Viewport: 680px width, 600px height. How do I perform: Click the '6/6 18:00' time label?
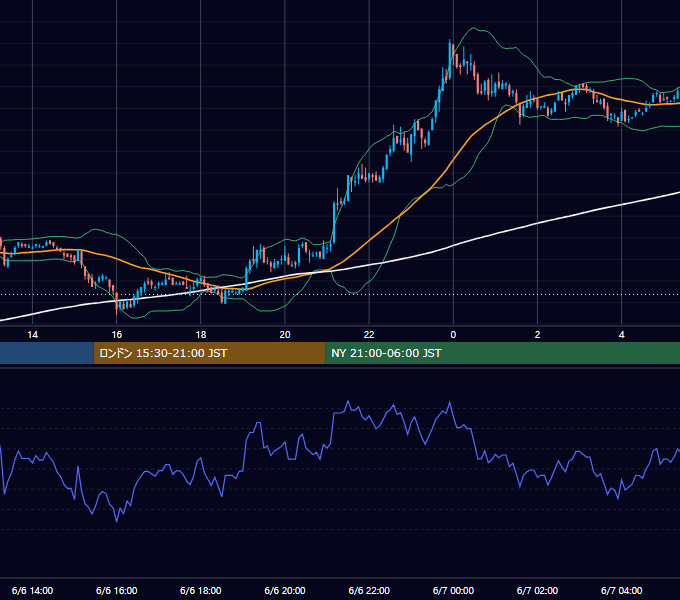click(x=201, y=590)
